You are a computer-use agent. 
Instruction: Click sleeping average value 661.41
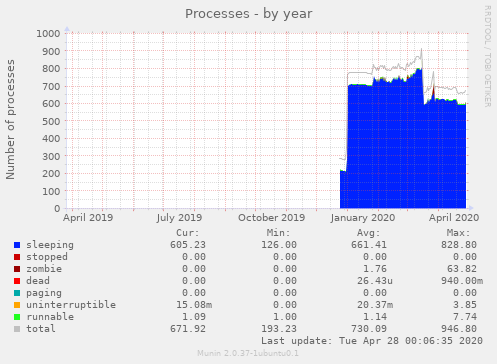point(369,245)
